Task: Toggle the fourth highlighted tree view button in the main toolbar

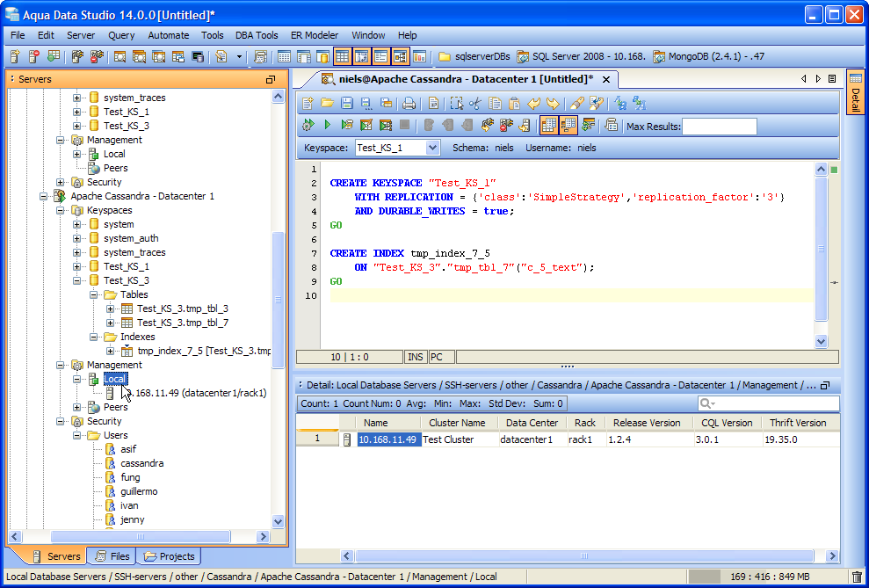Action: coord(400,56)
